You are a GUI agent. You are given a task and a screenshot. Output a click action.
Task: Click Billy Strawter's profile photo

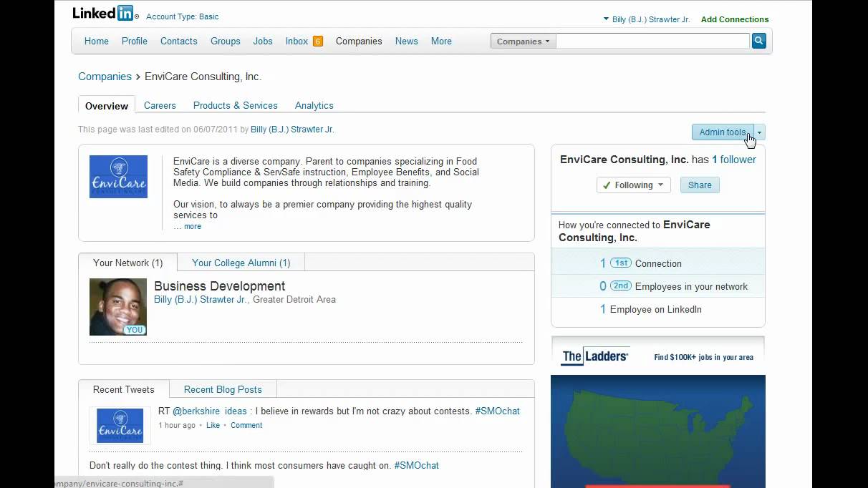pyautogui.click(x=118, y=307)
